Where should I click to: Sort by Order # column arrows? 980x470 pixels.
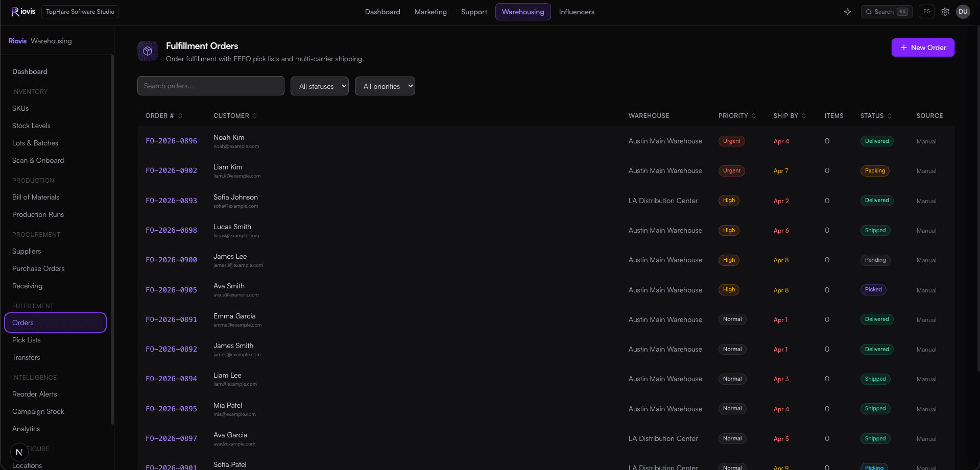pos(180,116)
